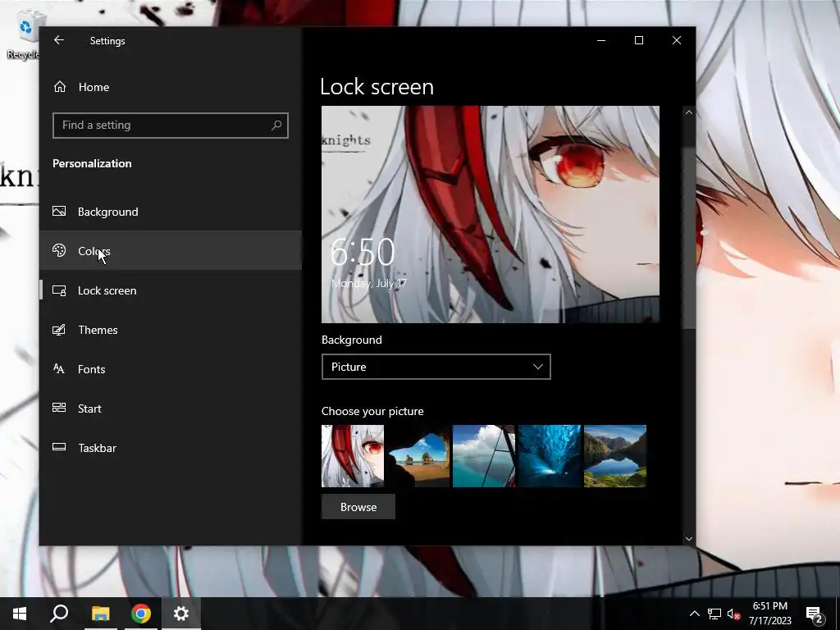The image size is (840, 630).
Task: Open the Fonts settings page
Action: pos(171,369)
